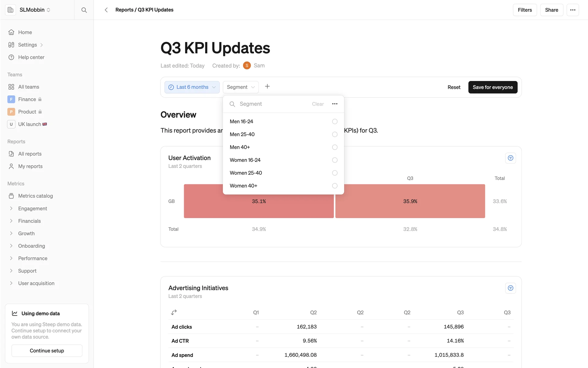Open the Last 6 months dropdown
The image size is (588, 368).
(192, 87)
